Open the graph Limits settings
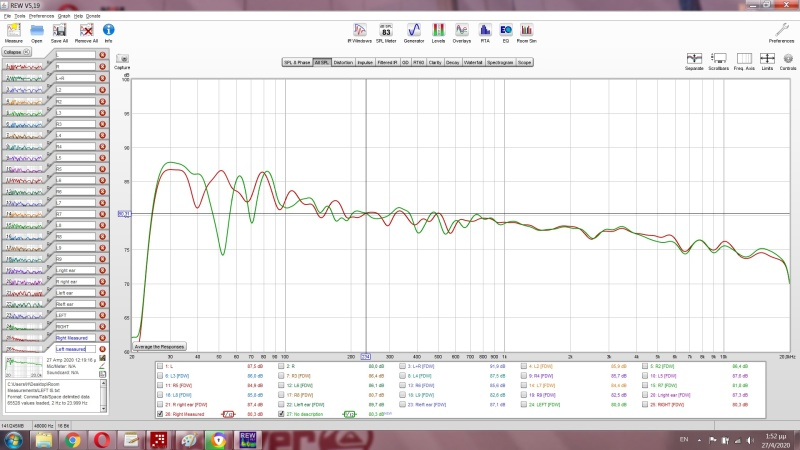 (766, 60)
